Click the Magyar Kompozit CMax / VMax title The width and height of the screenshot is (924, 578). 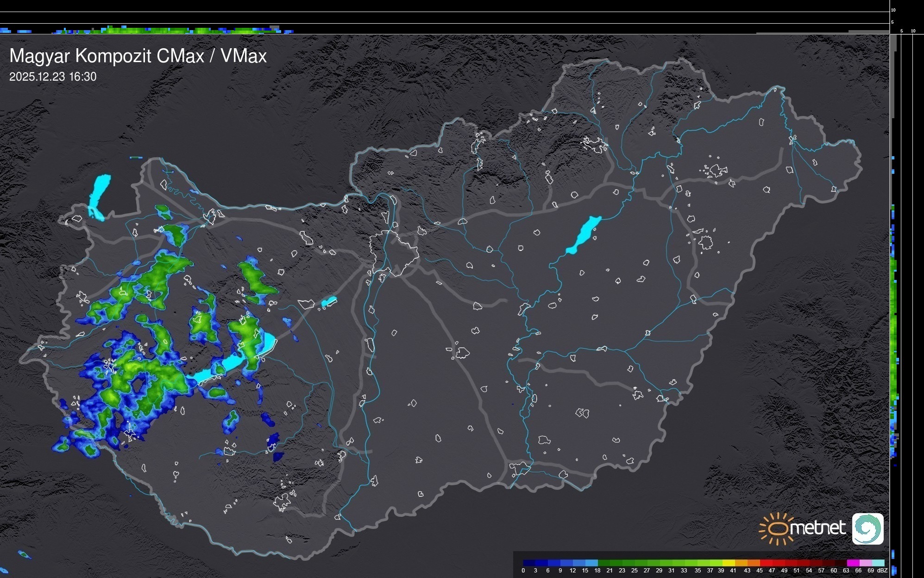(138, 56)
